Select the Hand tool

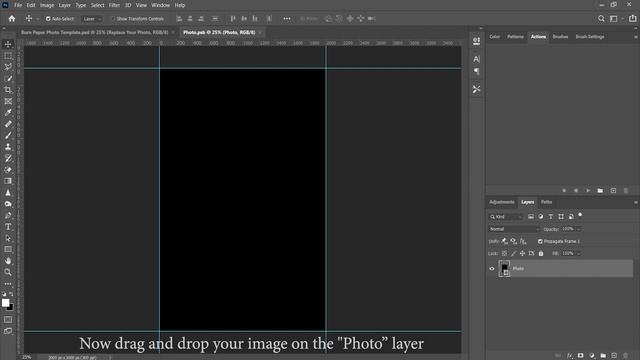click(x=8, y=261)
